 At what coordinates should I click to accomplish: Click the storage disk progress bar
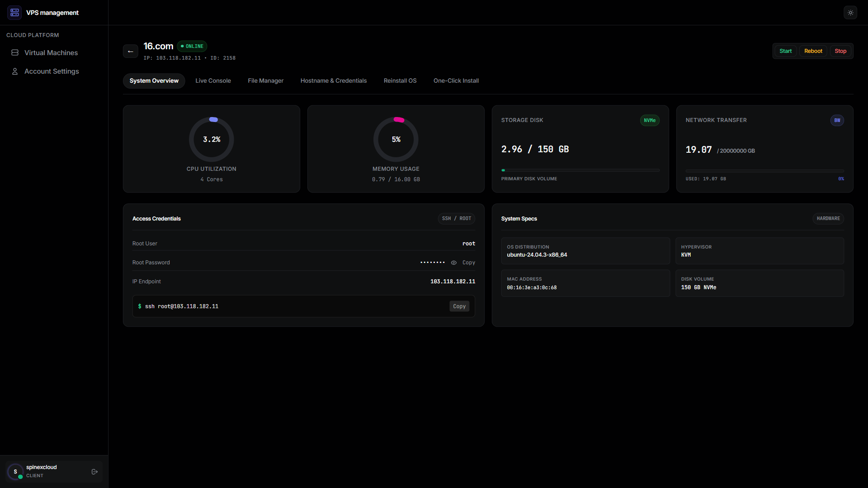(580, 170)
